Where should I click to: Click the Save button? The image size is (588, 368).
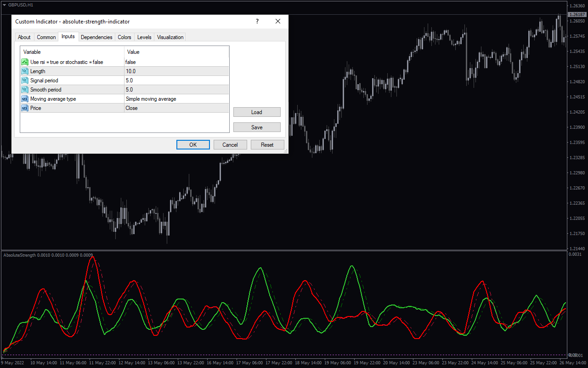pos(257,127)
